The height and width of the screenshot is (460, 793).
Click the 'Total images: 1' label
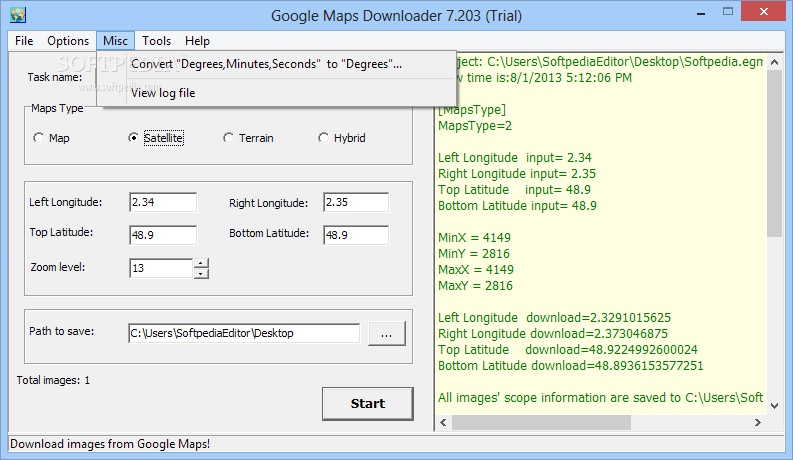click(53, 380)
